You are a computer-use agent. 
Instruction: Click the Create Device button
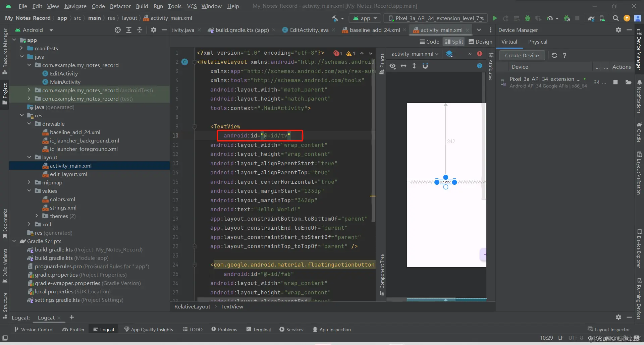point(522,55)
